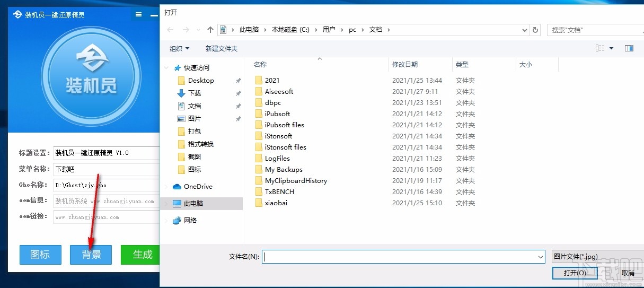Select Desktop in the quick access list

click(x=201, y=81)
